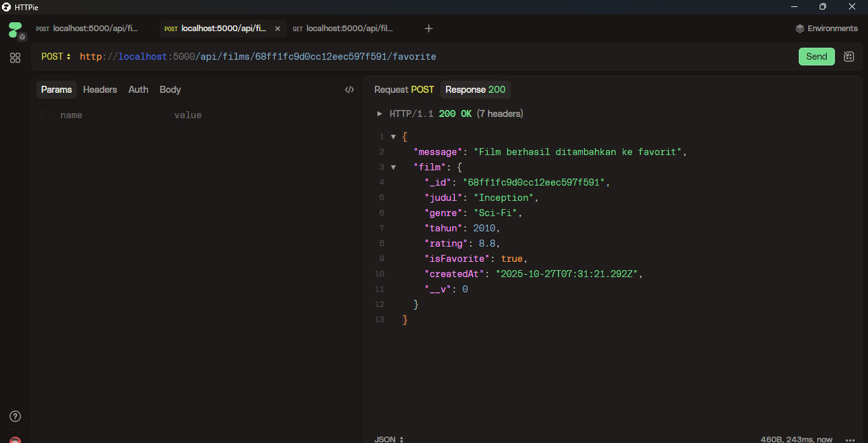
Task: Expand the HTTP/1.1 200 OK headers
Action: (380, 114)
